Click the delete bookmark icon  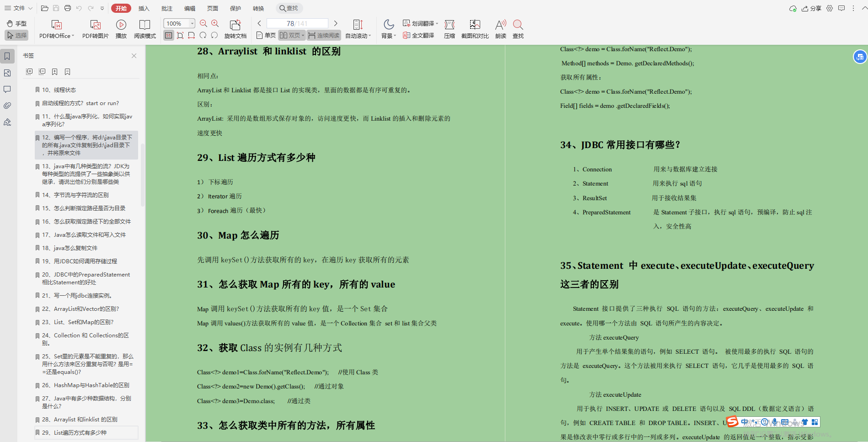tap(68, 72)
